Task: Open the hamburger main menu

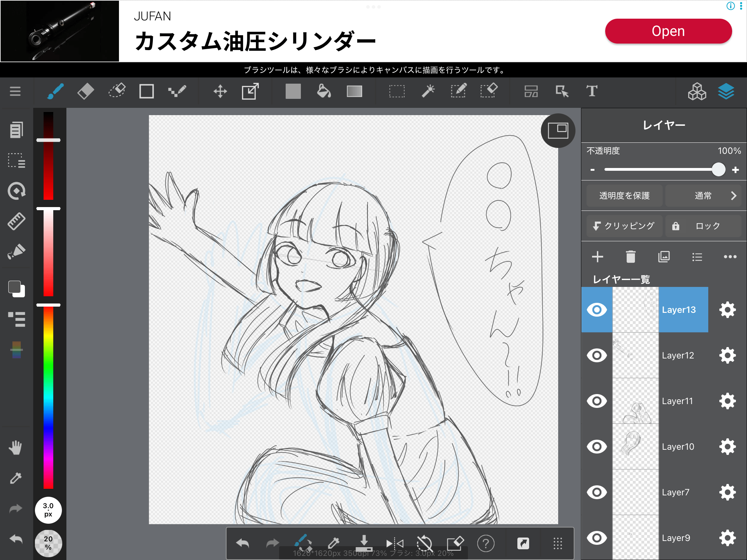Action: [15, 92]
